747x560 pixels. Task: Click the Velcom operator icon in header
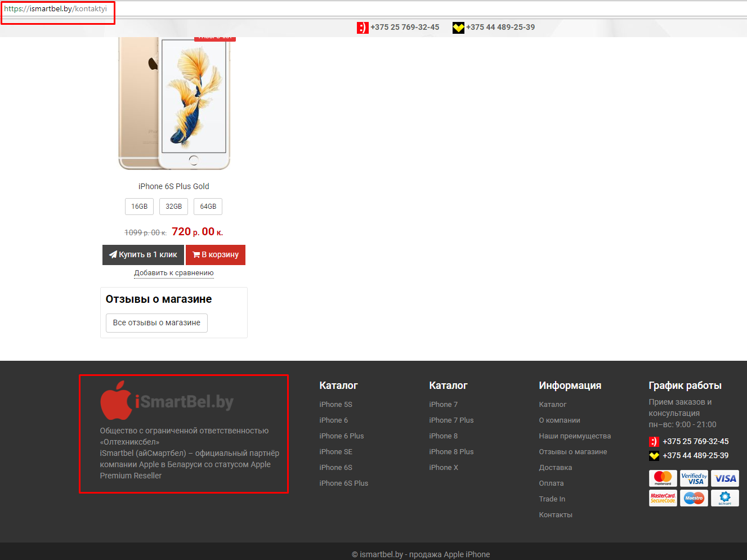(x=458, y=28)
